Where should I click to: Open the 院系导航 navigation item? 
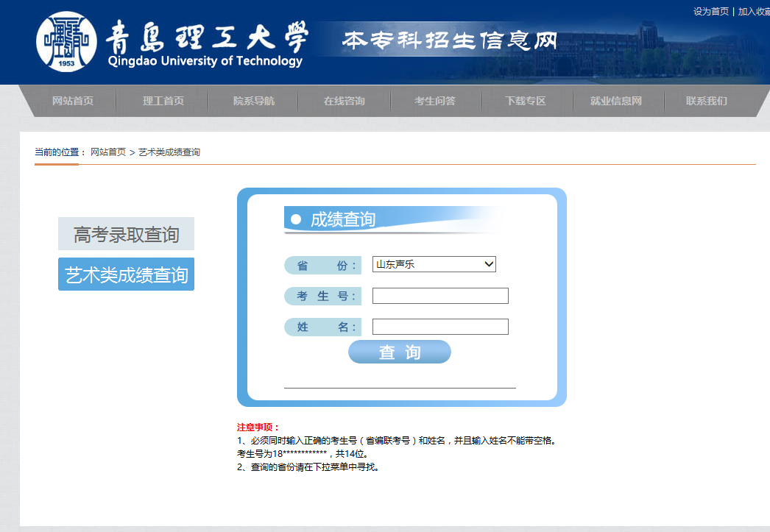254,101
